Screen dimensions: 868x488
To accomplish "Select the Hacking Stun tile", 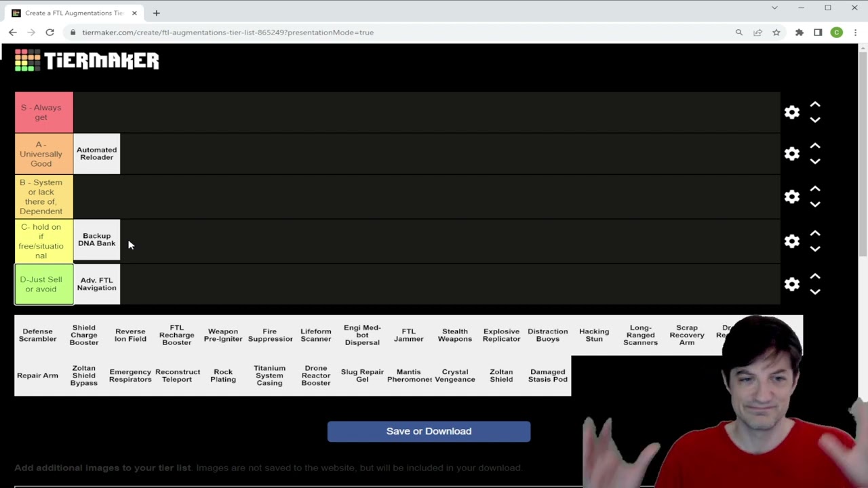I will (x=594, y=335).
